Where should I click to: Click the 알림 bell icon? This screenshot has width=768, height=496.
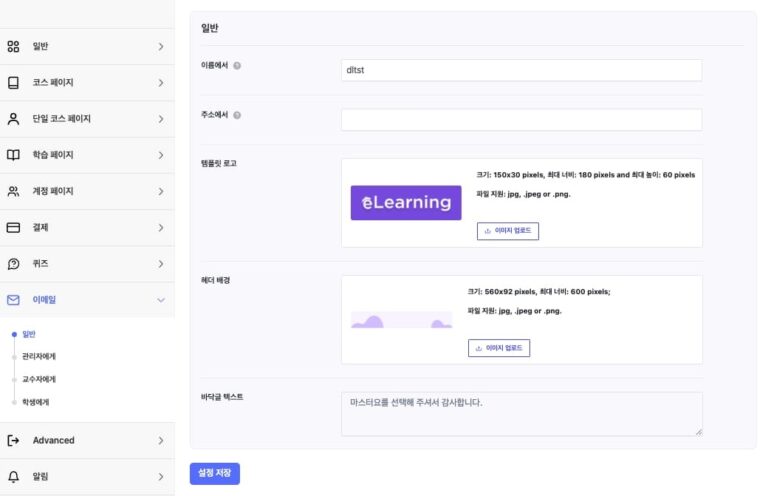coord(14,476)
